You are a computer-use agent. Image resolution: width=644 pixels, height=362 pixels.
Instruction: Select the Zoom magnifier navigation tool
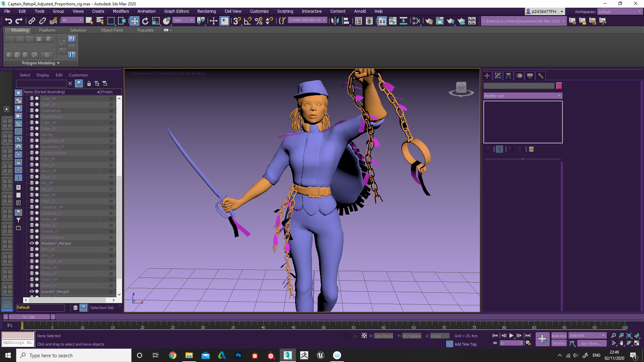pyautogui.click(x=613, y=335)
